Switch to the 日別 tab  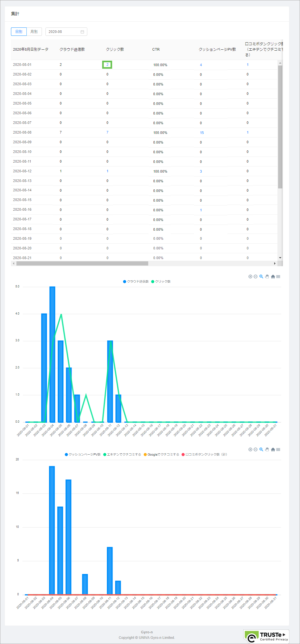tap(19, 32)
